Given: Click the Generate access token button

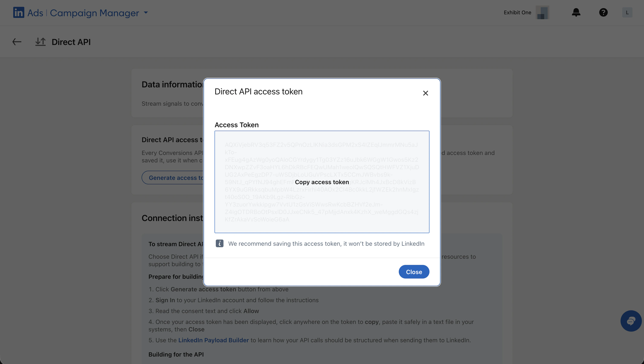Looking at the screenshot, I should [175, 177].
